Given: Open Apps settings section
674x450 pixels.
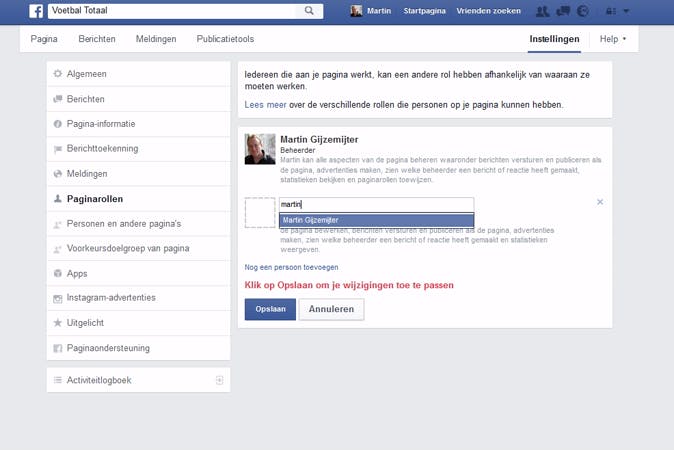Looking at the screenshot, I should point(138,273).
